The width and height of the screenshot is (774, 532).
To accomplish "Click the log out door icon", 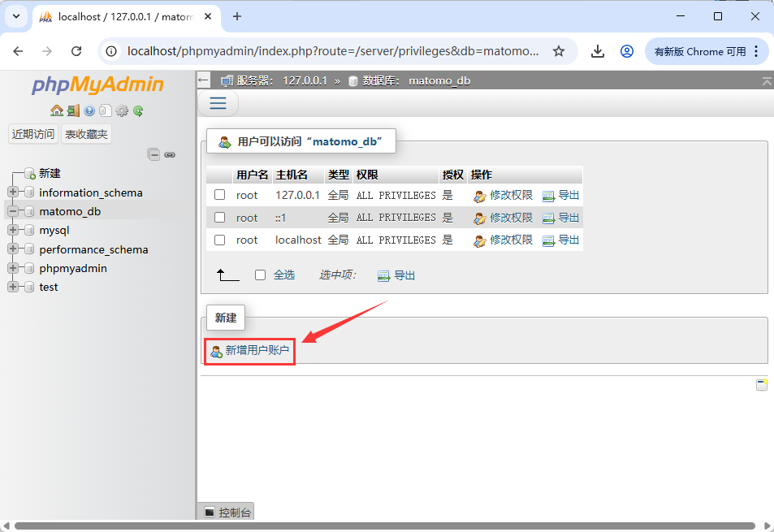I will [73, 110].
